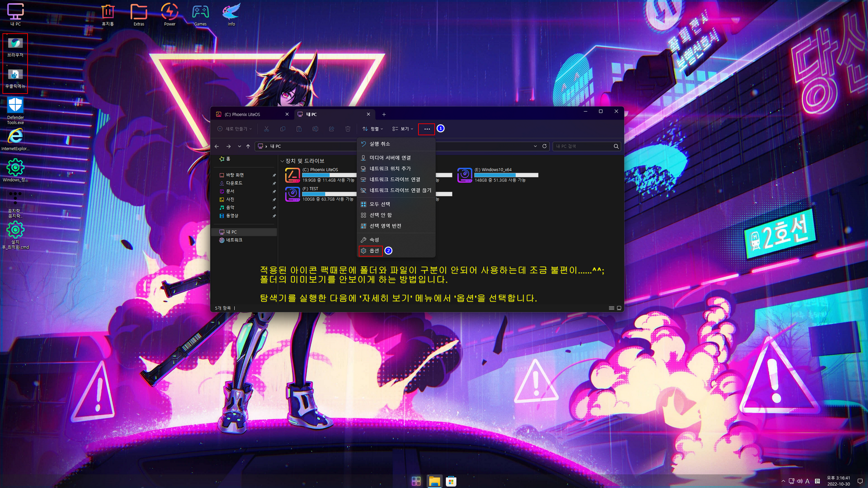Screen dimensions: 868x488
Task: Select 홈 in navigation pane
Action: coord(225,159)
